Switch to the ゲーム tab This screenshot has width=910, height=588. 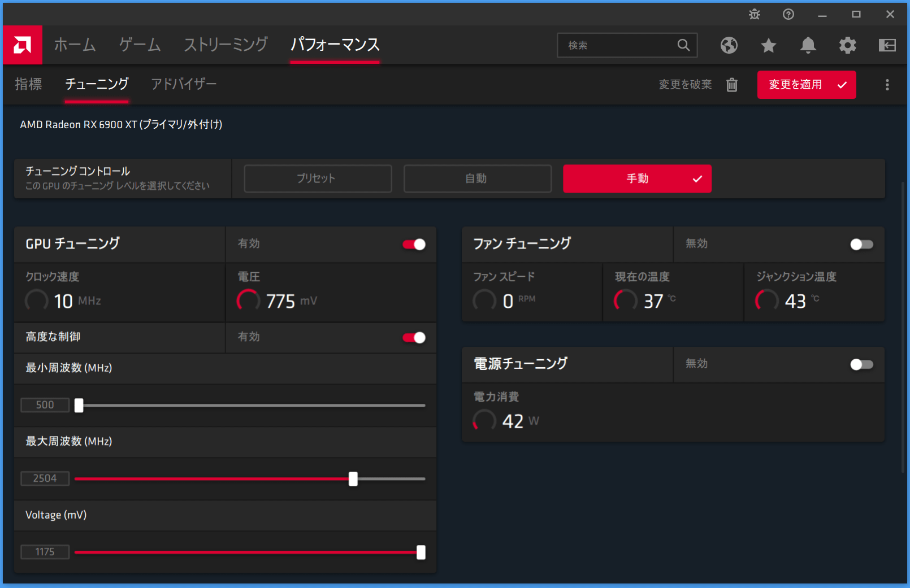click(140, 45)
